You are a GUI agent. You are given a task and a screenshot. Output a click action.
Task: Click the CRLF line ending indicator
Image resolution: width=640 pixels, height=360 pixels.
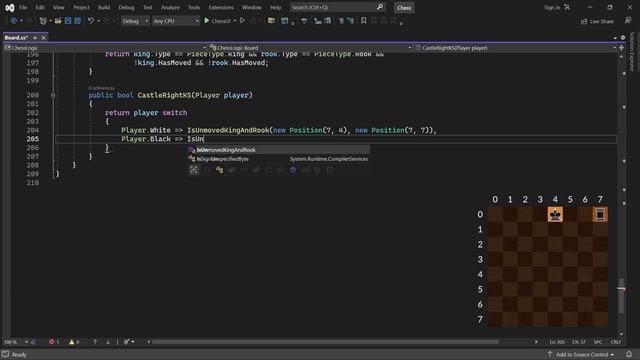[616, 342]
